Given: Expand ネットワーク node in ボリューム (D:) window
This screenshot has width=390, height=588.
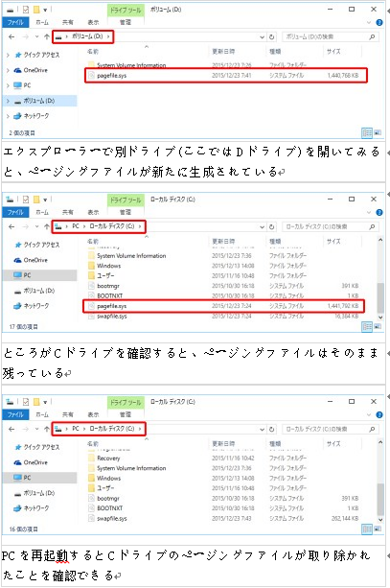Looking at the screenshot, I should (8, 116).
